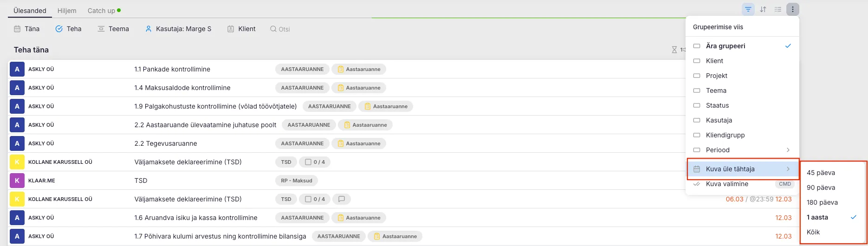Switch to the Hiljem tab

pos(67,10)
